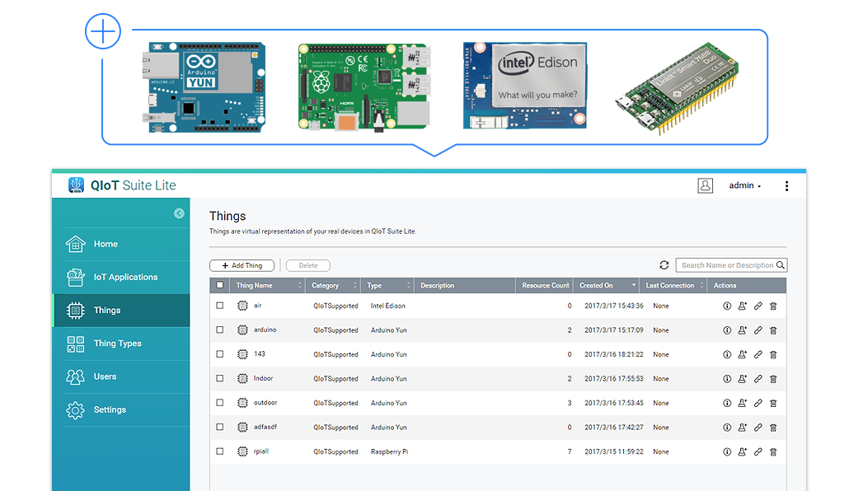Click the user share icon for air
This screenshot has height=491, width=868.
tap(743, 306)
